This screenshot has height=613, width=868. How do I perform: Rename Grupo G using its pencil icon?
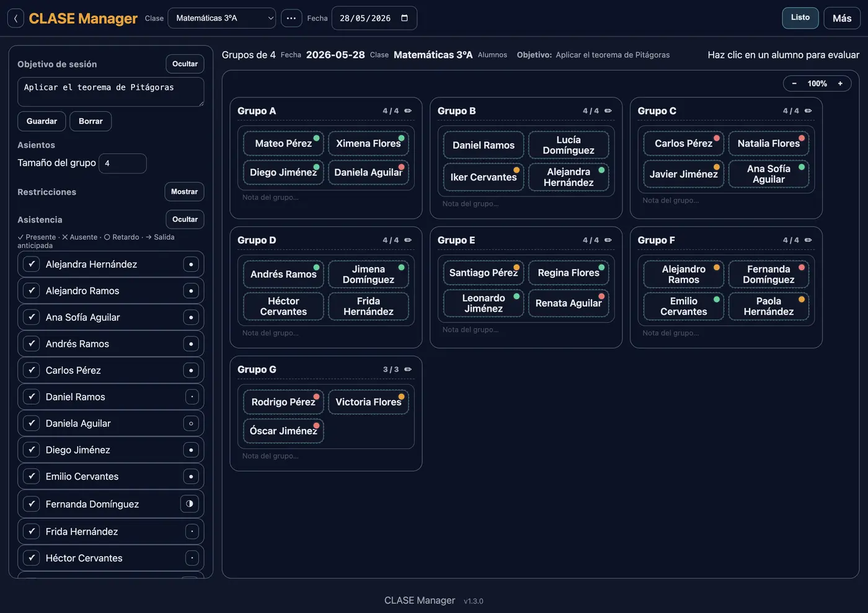tap(408, 369)
